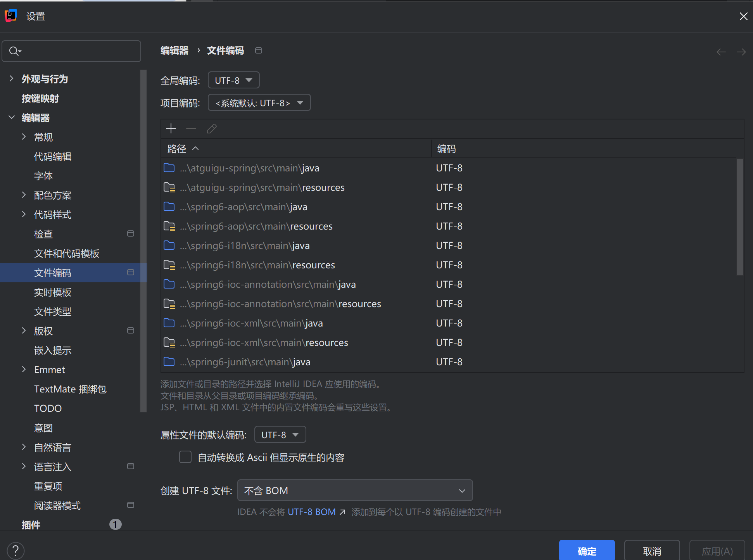
Task: Expand the 外观与行为 tree node
Action: coord(12,79)
